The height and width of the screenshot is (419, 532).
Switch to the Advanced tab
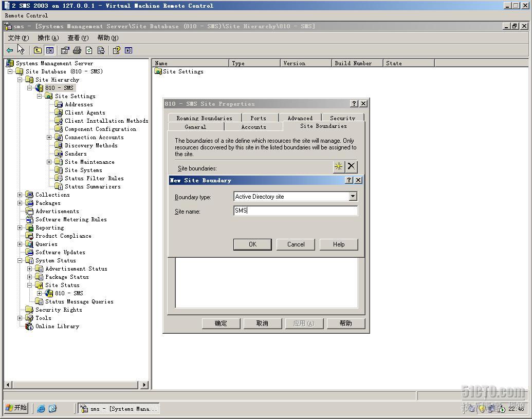click(300, 118)
